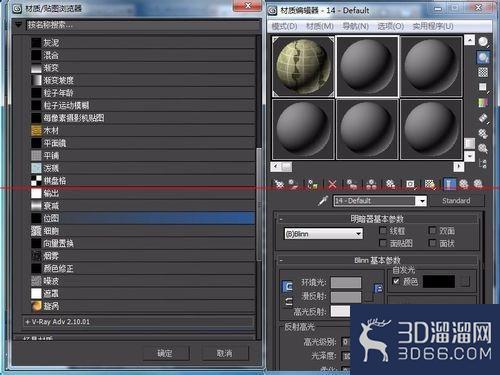Click sample slots scroll-right arrow
The image size is (500, 375).
click(459, 166)
